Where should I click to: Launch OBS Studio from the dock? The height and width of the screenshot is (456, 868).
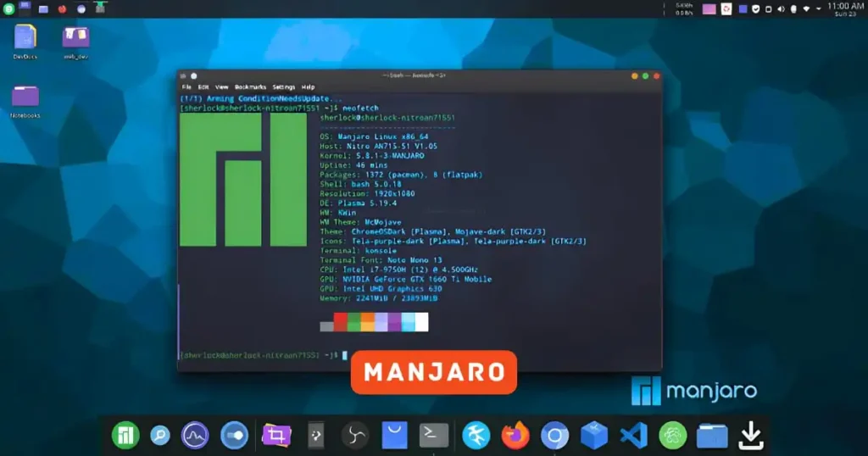354,436
